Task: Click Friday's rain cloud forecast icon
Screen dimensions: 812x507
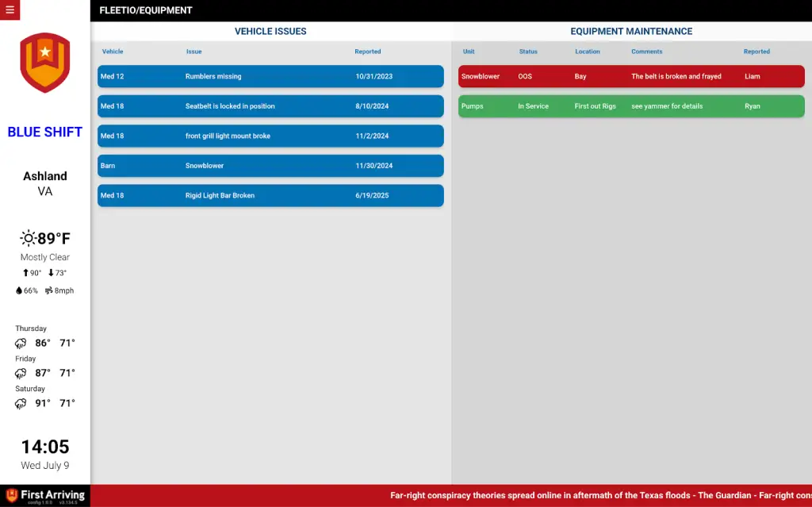Action: coord(21,373)
